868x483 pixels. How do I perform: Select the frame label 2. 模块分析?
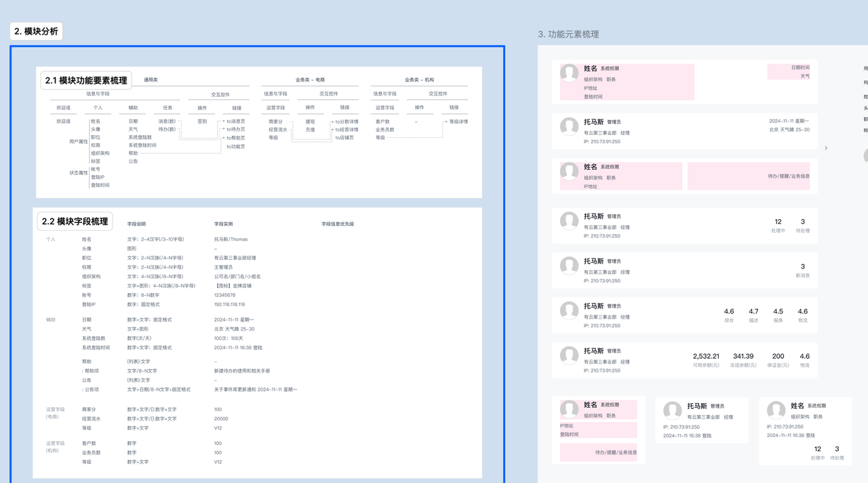(x=37, y=31)
